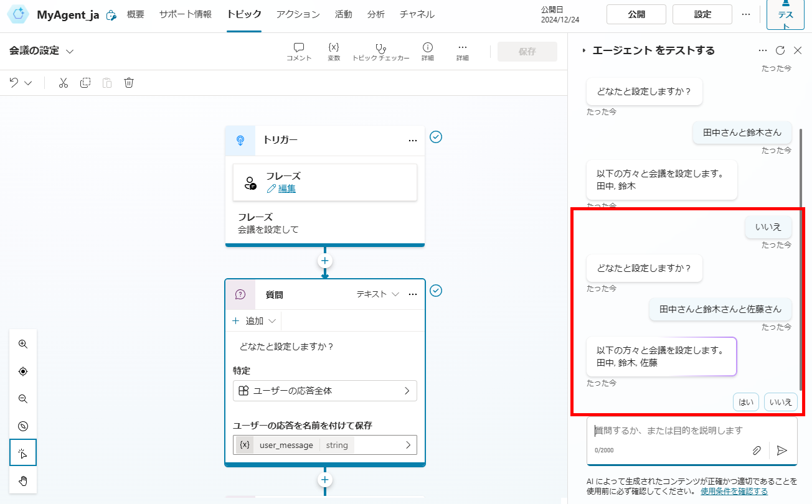Open the 変数 variables pane
812x504 pixels.
[334, 52]
